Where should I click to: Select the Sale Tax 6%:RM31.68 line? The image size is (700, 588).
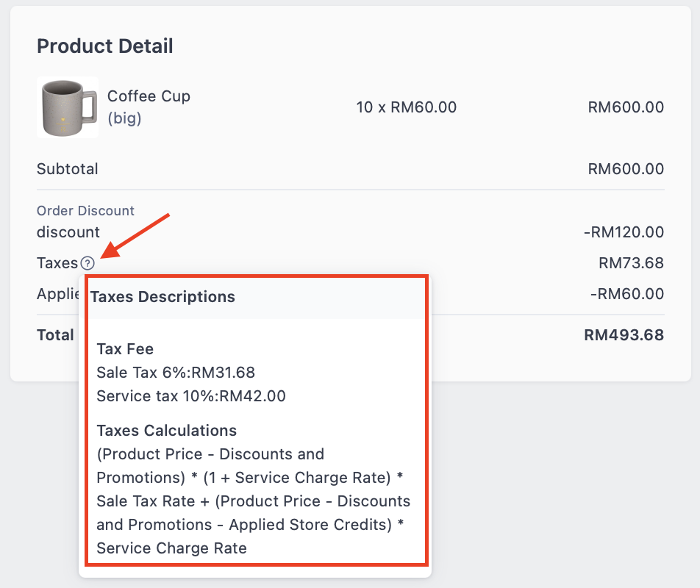pos(176,373)
